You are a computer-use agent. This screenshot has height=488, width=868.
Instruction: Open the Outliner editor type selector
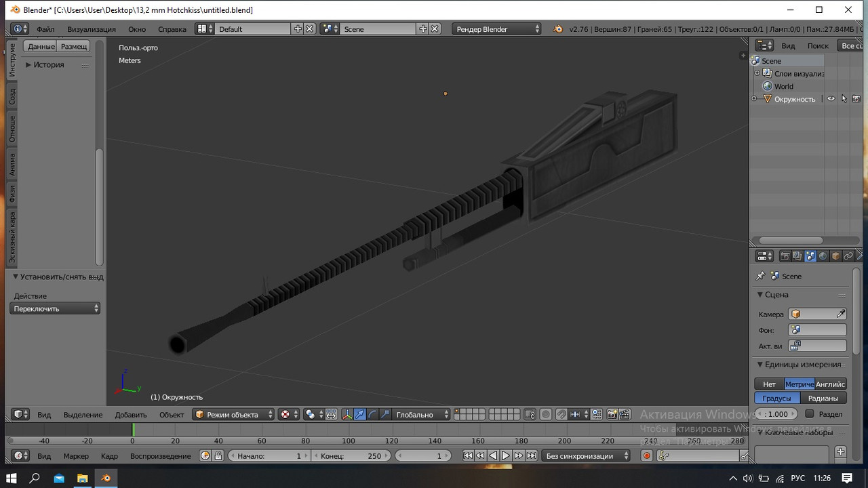click(x=764, y=45)
